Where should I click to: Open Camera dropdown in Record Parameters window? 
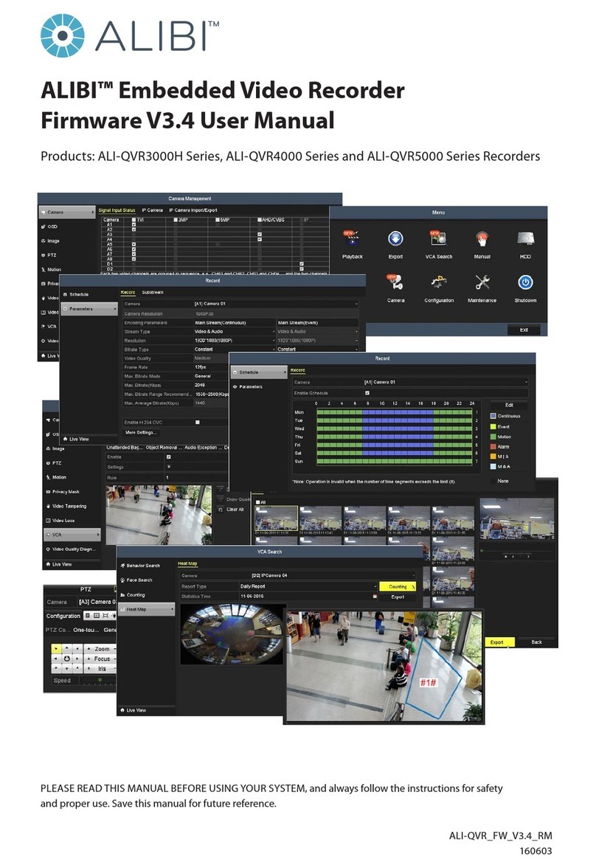coord(275,304)
